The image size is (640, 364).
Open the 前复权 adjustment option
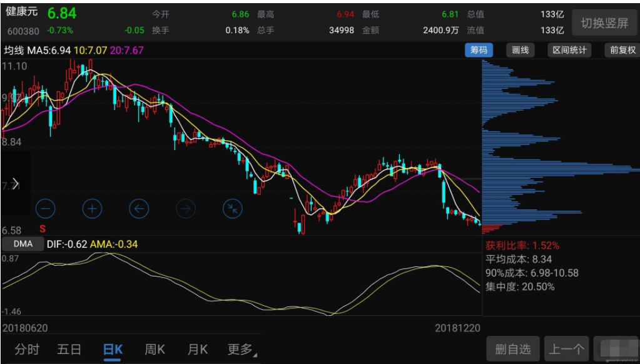pos(622,50)
